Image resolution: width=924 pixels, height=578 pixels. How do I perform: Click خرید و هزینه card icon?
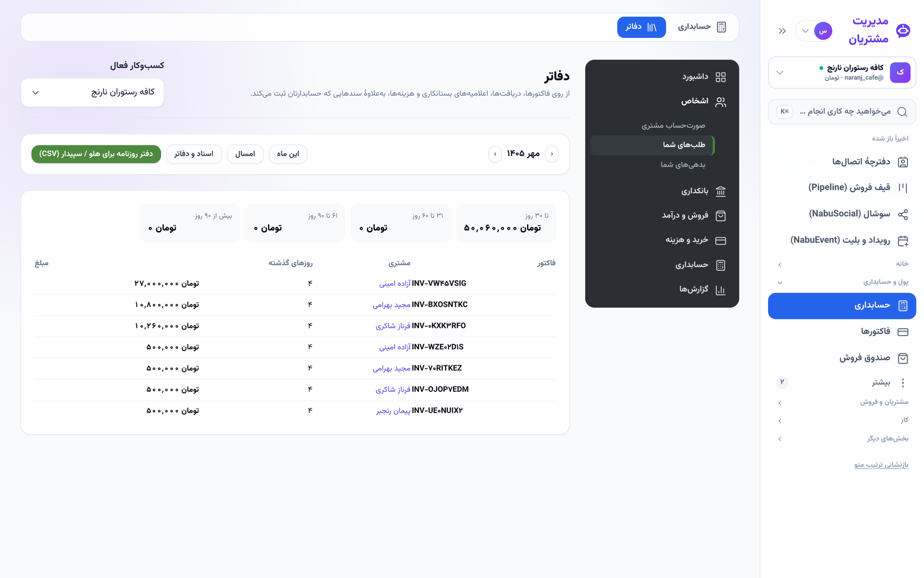[721, 240]
